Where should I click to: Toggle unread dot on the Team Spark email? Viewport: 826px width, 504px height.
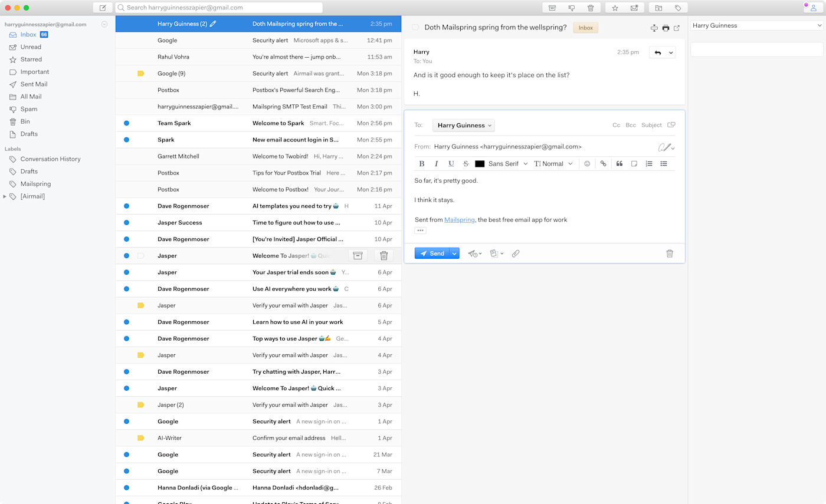(x=126, y=123)
